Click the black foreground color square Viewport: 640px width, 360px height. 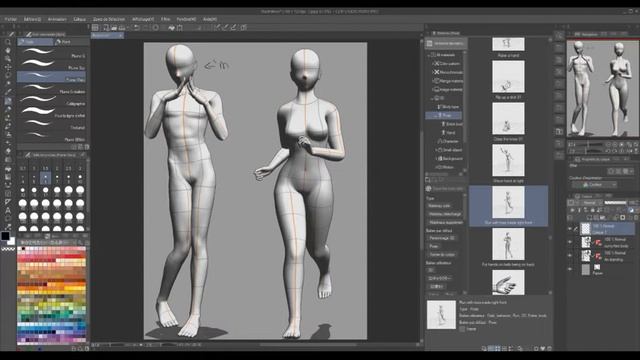coord(5,236)
